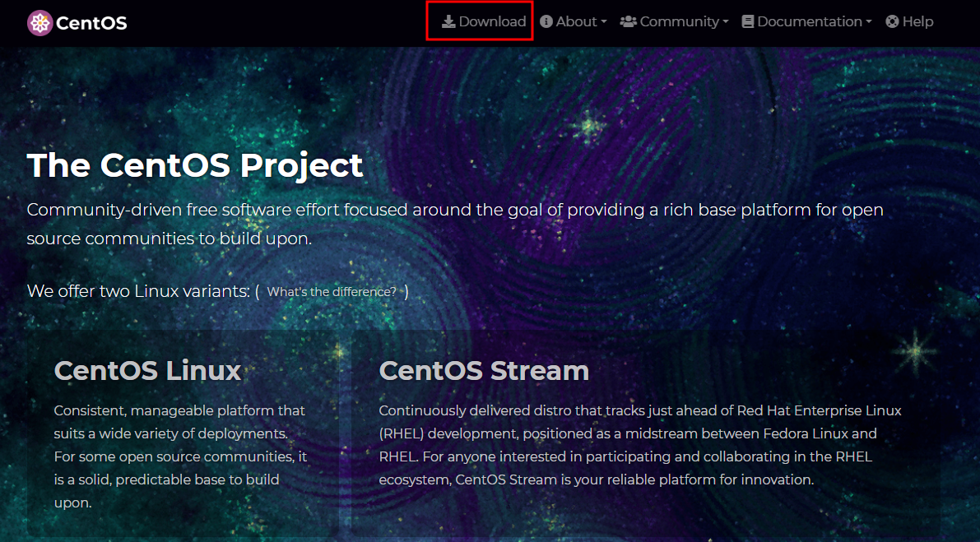
Task: Click the "Continuously delivered distro" description
Action: click(640, 445)
